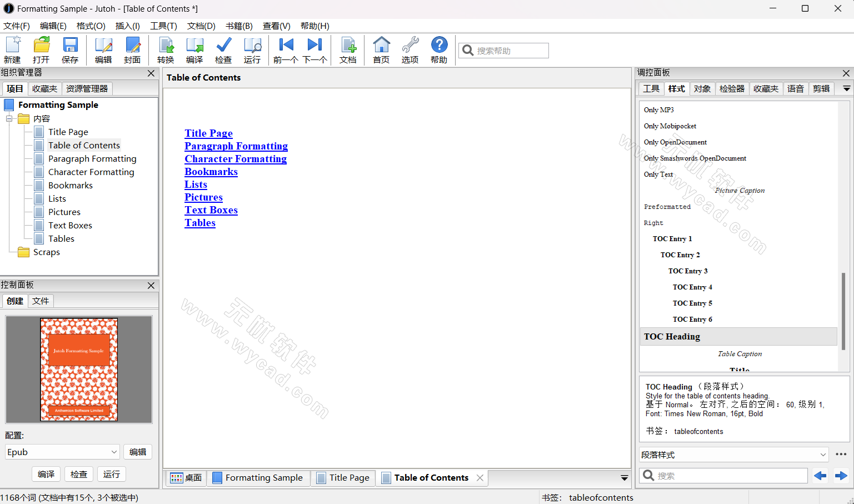The image size is (854, 504).
Task: Run the 检查 checkmark tool
Action: pos(223,50)
